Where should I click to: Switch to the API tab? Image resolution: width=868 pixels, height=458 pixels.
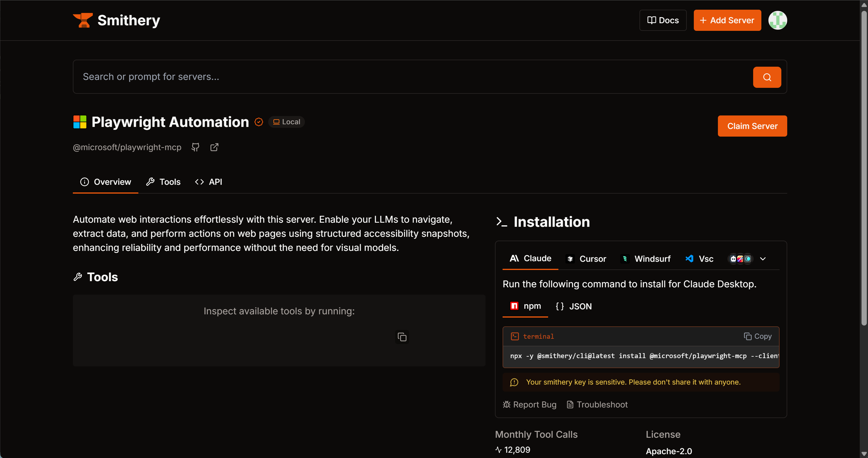coord(209,182)
